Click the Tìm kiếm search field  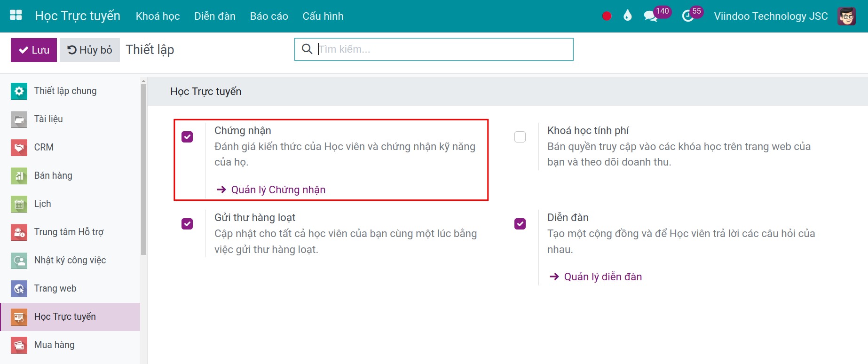[x=434, y=49]
